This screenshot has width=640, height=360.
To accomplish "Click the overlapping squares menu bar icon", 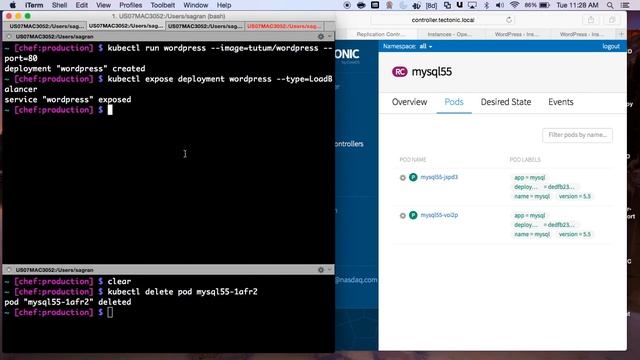I will tap(447, 5).
